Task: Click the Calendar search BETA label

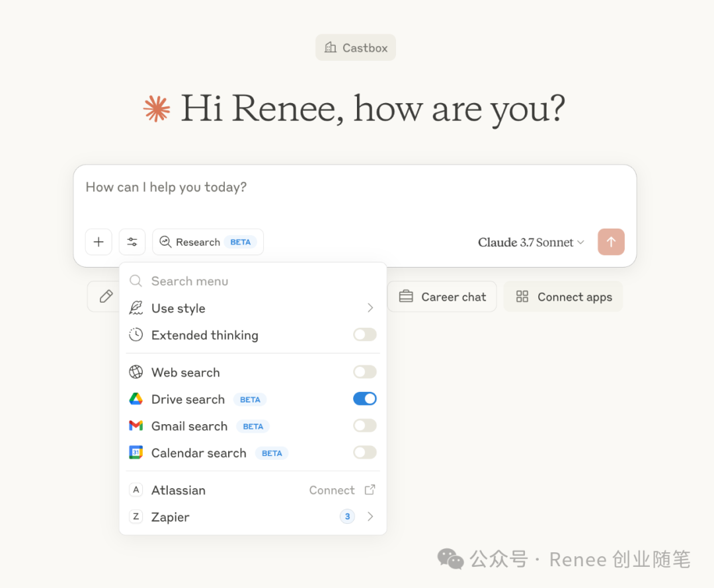Action: tap(272, 453)
